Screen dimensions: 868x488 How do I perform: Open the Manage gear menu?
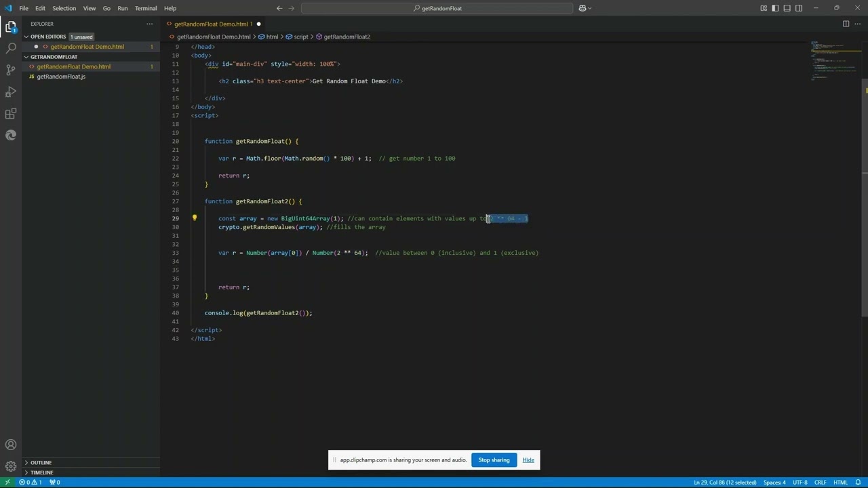point(11,466)
